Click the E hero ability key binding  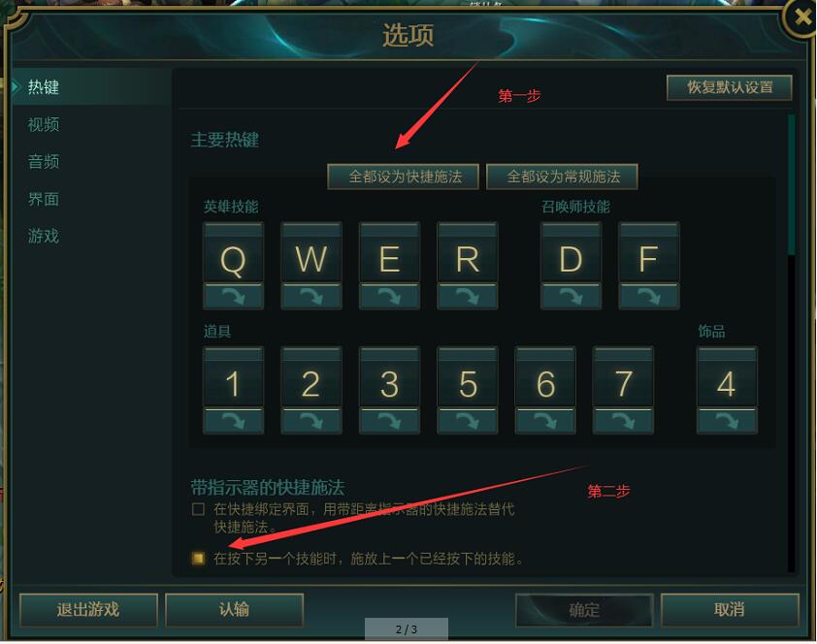tap(389, 253)
